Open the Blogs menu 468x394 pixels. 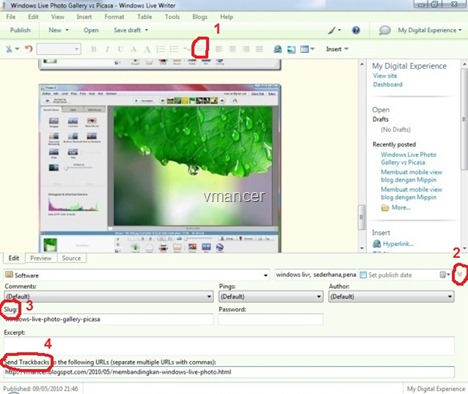point(200,17)
